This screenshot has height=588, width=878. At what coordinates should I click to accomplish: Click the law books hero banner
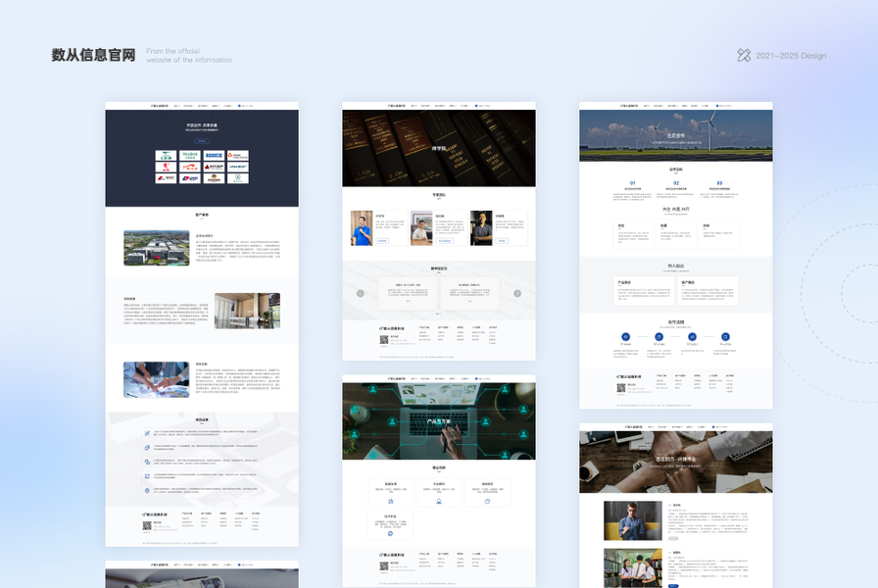click(438, 148)
